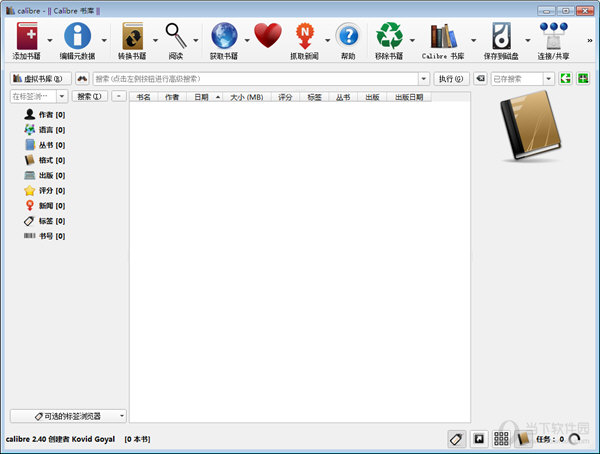
Task: Select 评分 [0] in tag browser
Action: [45, 190]
